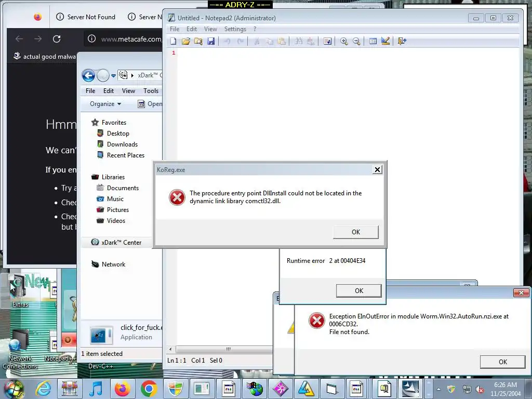This screenshot has height=399, width=532.
Task: Click OK in the Runtime error dialog
Action: 359,291
